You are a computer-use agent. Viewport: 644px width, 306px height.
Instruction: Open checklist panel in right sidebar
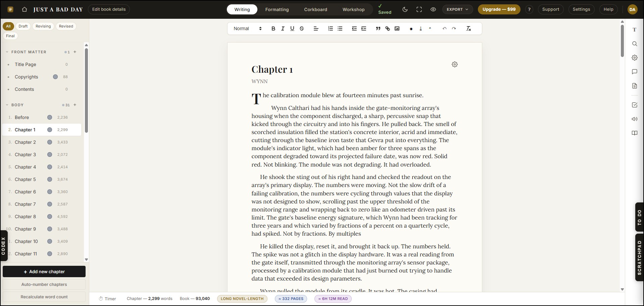pos(634,105)
